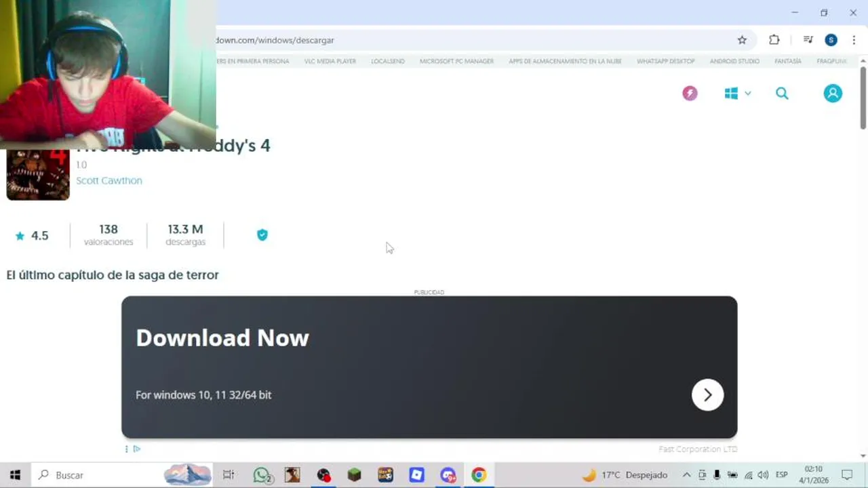Click the microphone tray icon
868x488 pixels.
tap(717, 475)
